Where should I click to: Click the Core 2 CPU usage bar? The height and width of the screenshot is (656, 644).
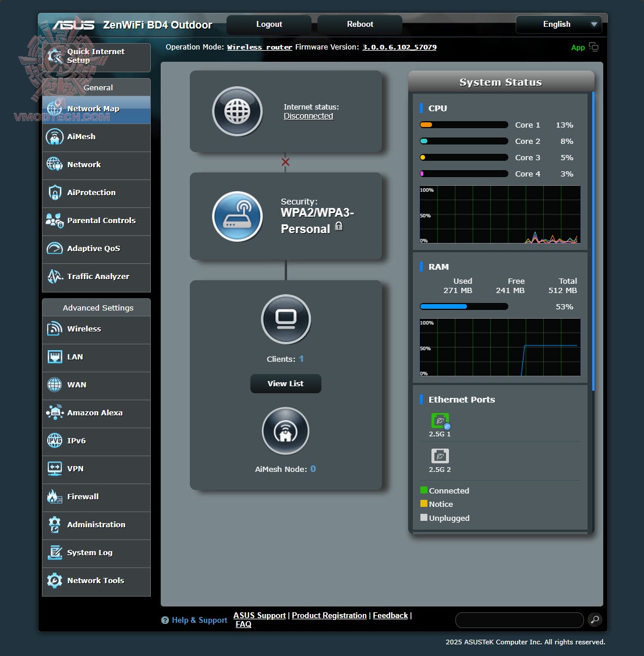[463, 141]
